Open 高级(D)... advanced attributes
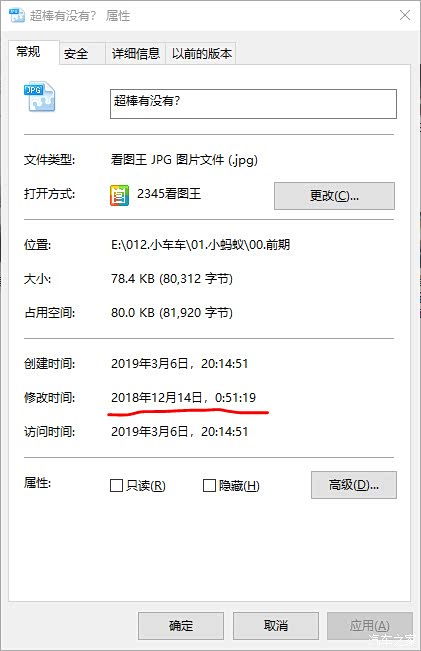Image resolution: width=421 pixels, height=651 pixels. point(354,485)
